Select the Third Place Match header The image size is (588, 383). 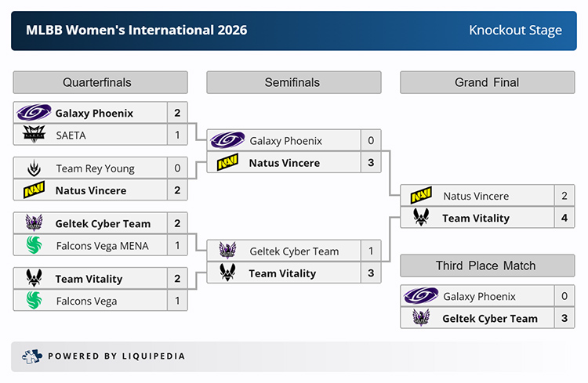coord(487,266)
